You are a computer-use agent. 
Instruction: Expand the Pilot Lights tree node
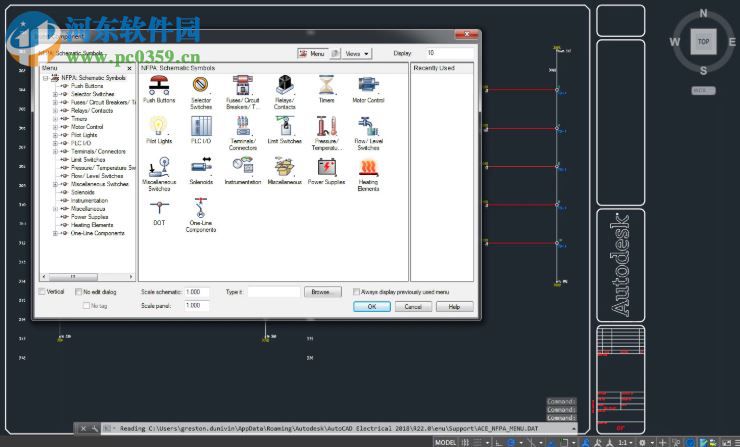point(55,135)
